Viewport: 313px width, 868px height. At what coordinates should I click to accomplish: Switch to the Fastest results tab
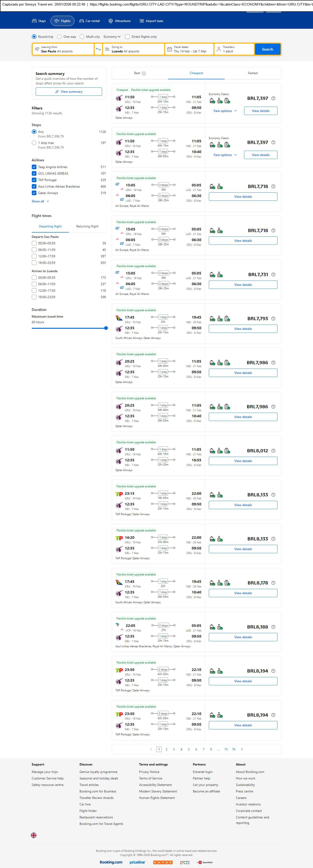click(x=253, y=73)
